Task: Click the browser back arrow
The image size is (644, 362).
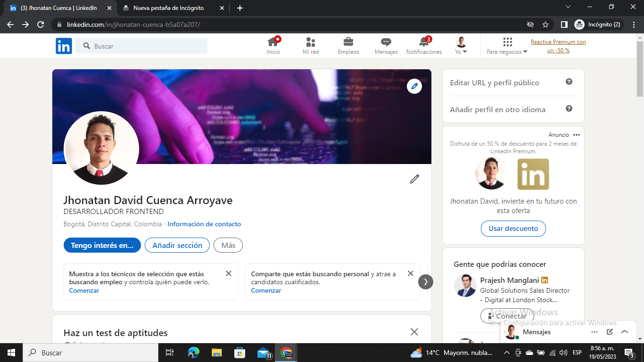Action: 10,25
